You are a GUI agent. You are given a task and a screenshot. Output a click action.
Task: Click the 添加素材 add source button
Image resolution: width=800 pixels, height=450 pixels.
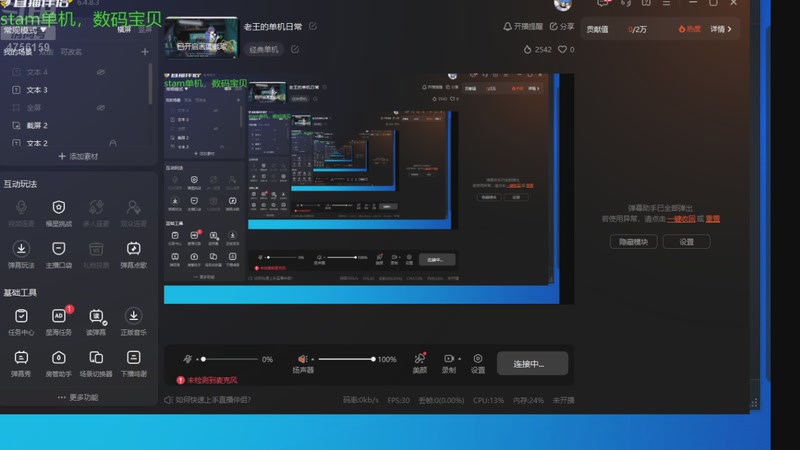coord(78,156)
